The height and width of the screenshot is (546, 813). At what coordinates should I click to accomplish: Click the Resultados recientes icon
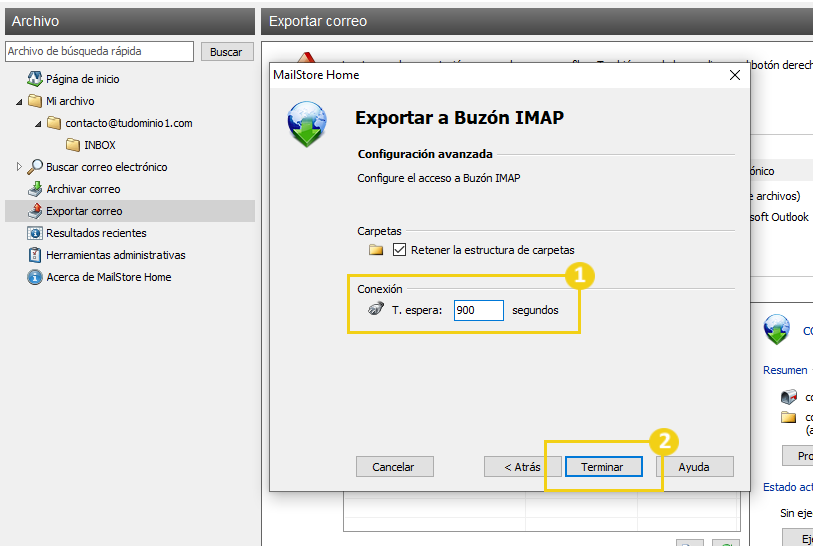[x=35, y=233]
